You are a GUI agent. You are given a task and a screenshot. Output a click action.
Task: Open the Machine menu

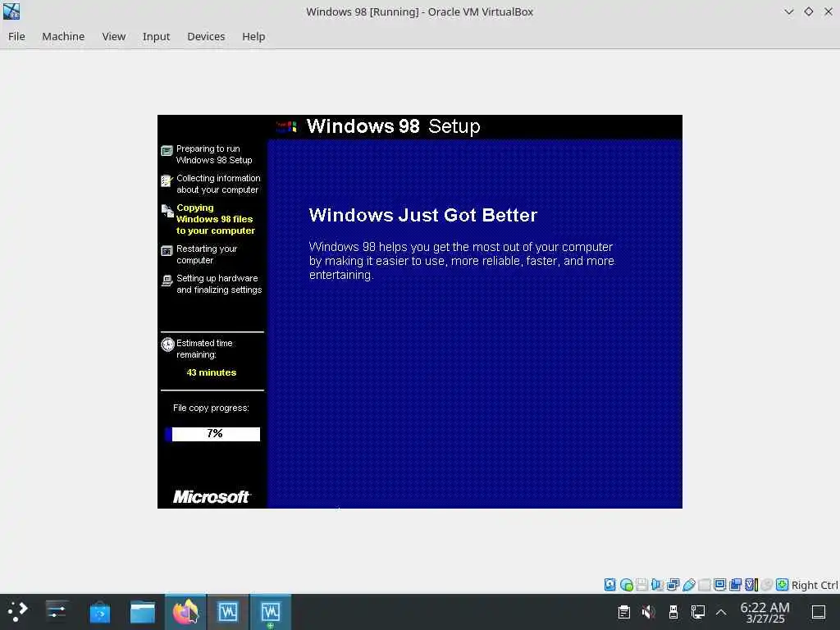point(63,36)
